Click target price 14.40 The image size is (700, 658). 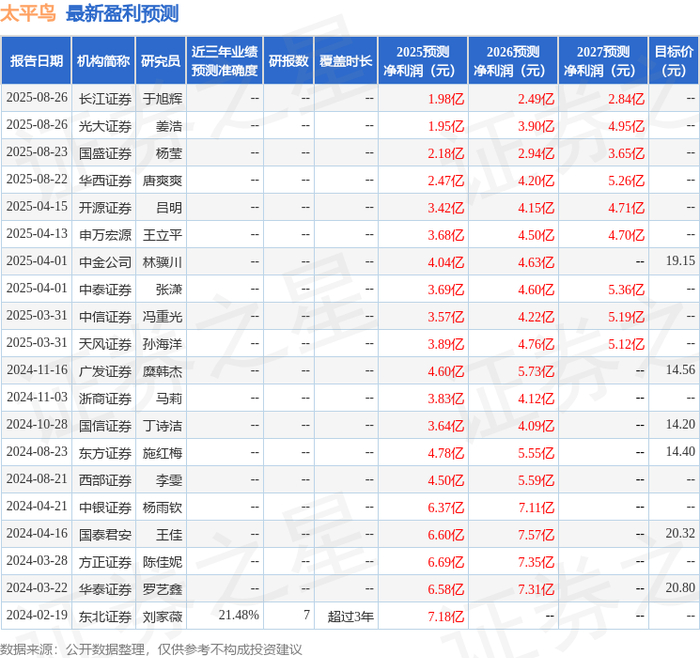click(680, 451)
